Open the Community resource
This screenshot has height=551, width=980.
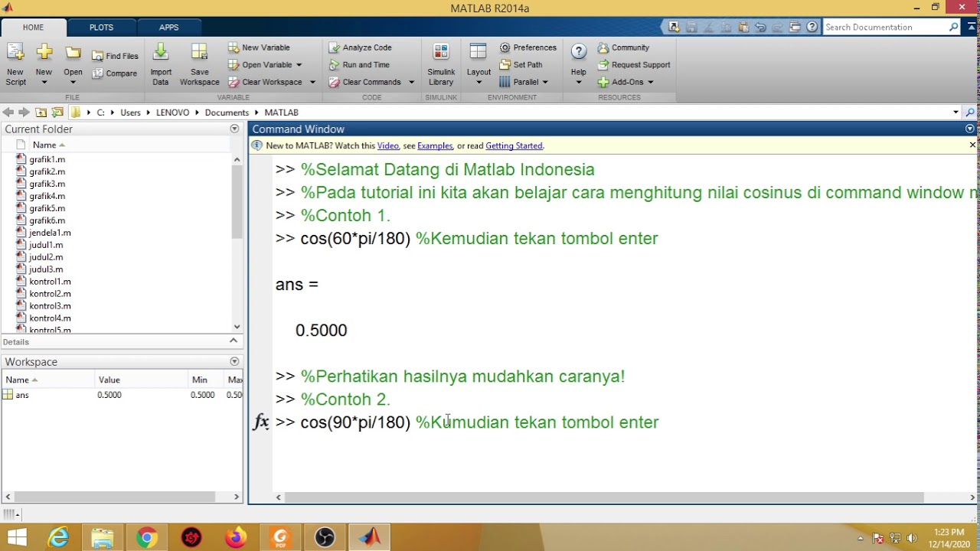(x=623, y=47)
